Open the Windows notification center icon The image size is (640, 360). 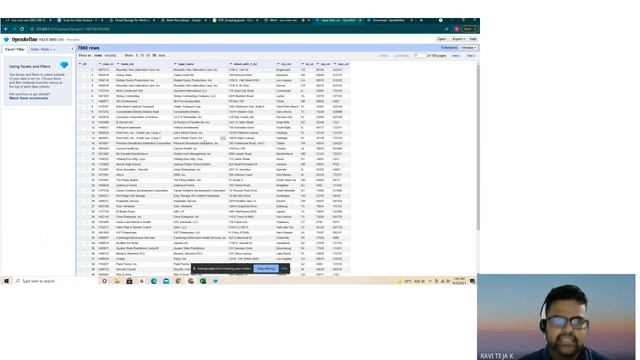[472, 281]
